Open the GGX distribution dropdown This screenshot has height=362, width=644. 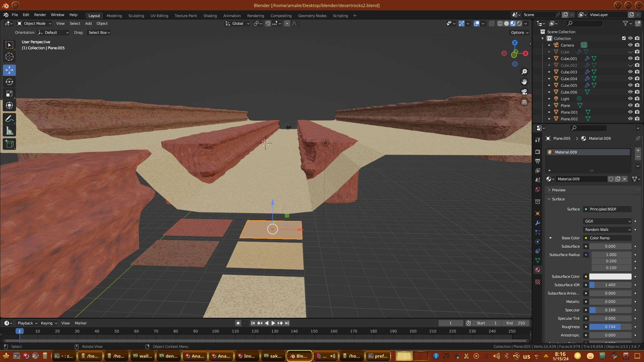click(x=607, y=221)
